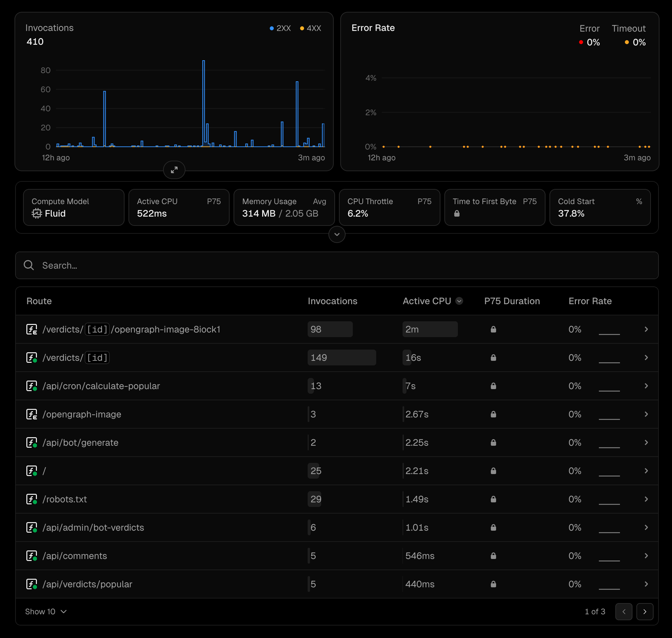
Task: Click the invocations bar for /verdicts/[id]
Action: pyautogui.click(x=341, y=358)
